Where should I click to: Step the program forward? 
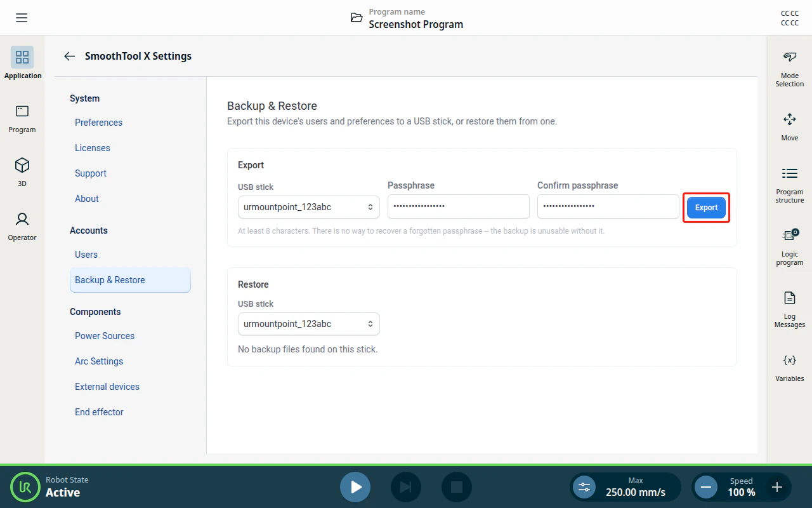[x=406, y=487]
